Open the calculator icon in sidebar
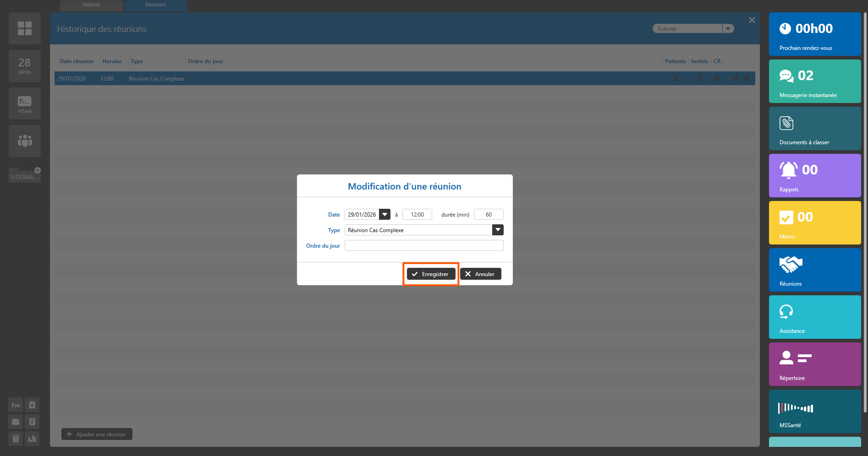The image size is (868, 456). [16, 439]
